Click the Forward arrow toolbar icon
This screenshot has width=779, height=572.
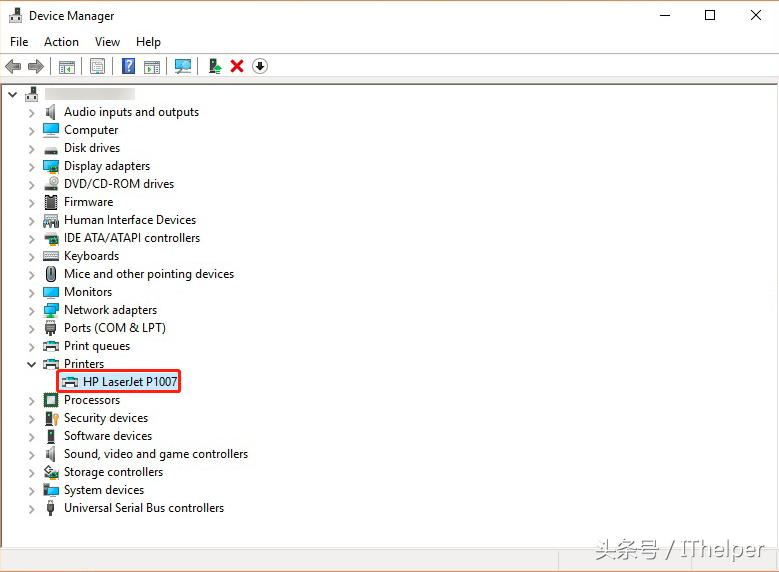(x=36, y=66)
